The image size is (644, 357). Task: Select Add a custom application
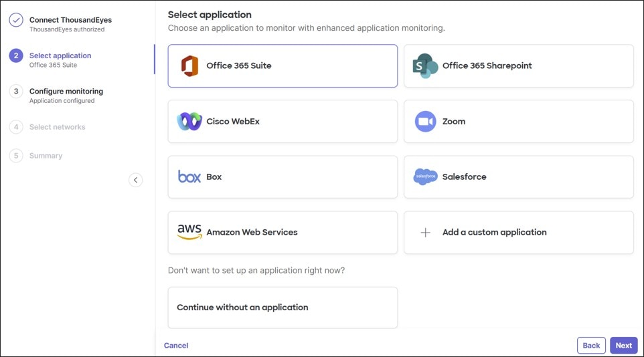(519, 233)
